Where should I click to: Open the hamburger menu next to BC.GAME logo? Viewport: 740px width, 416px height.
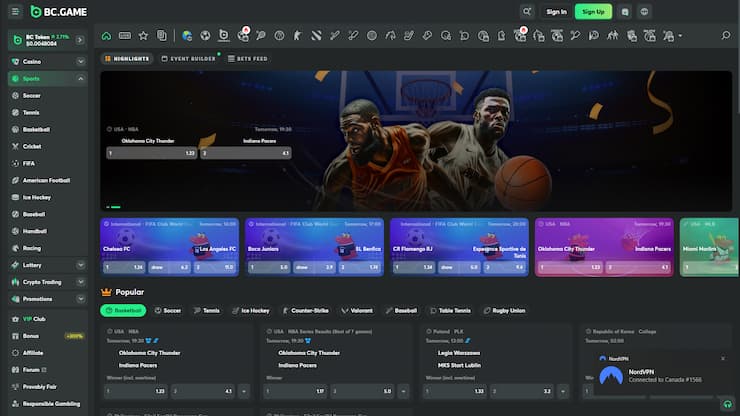click(15, 11)
